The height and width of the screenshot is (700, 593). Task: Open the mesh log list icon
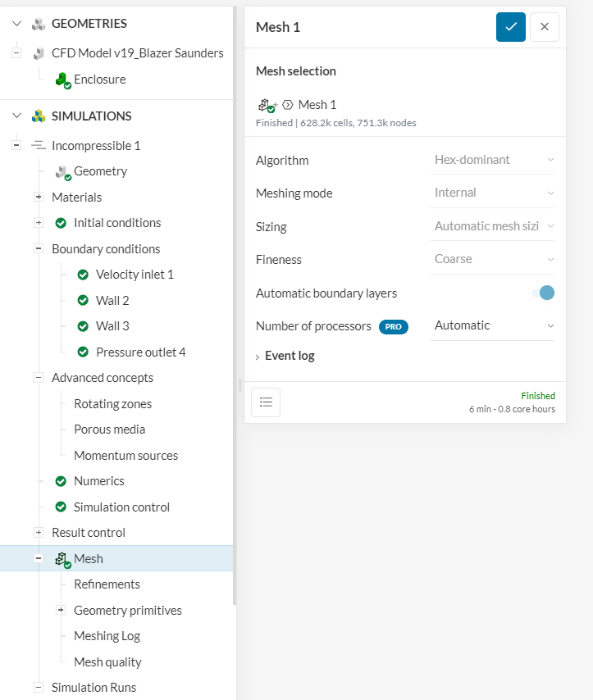coord(266,402)
